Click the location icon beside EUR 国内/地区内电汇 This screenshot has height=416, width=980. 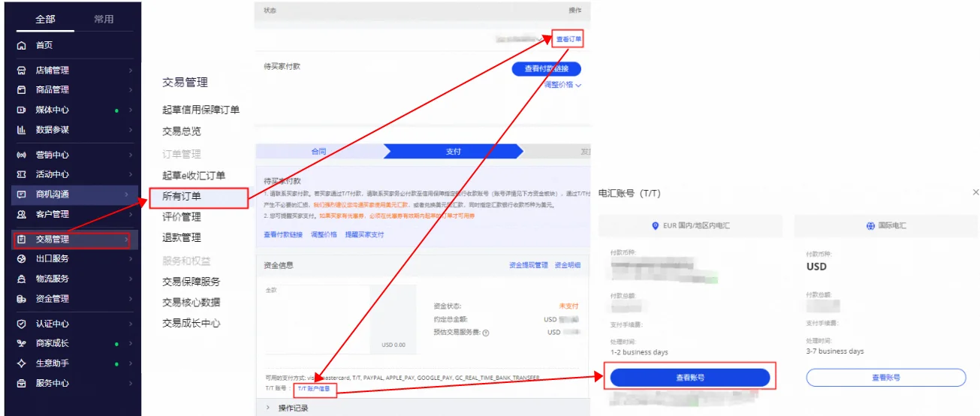pyautogui.click(x=656, y=225)
